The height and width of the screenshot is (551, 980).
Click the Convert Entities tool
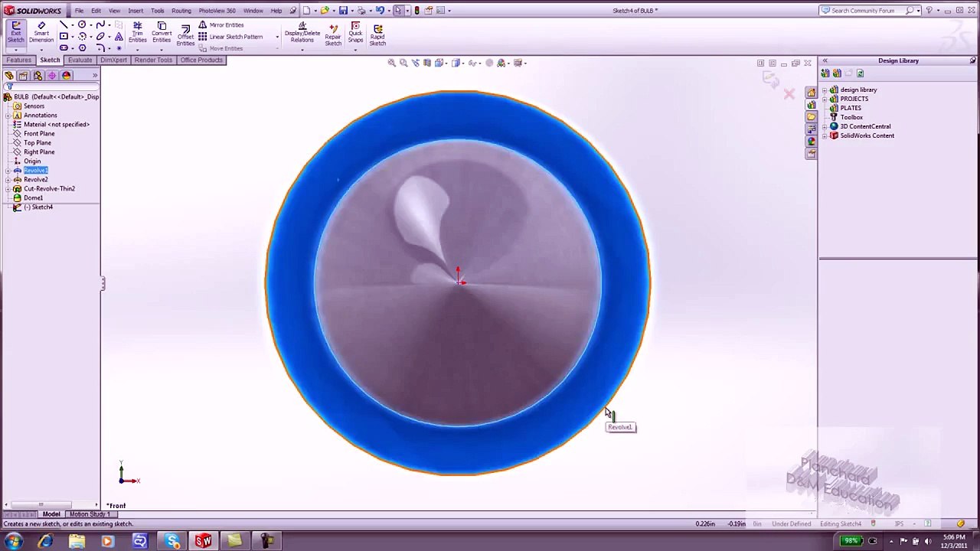(x=162, y=31)
